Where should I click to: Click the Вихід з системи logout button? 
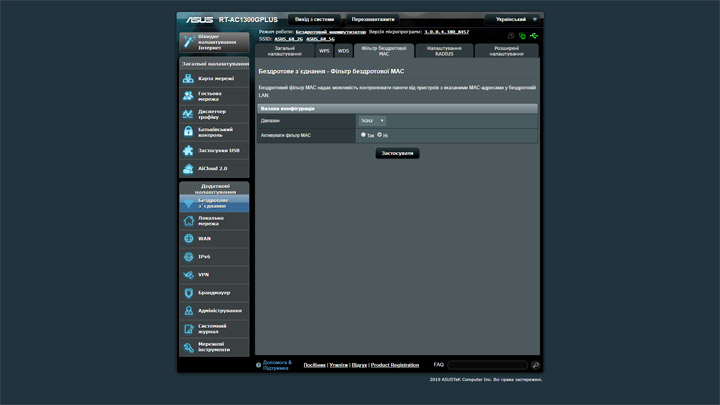coord(315,19)
